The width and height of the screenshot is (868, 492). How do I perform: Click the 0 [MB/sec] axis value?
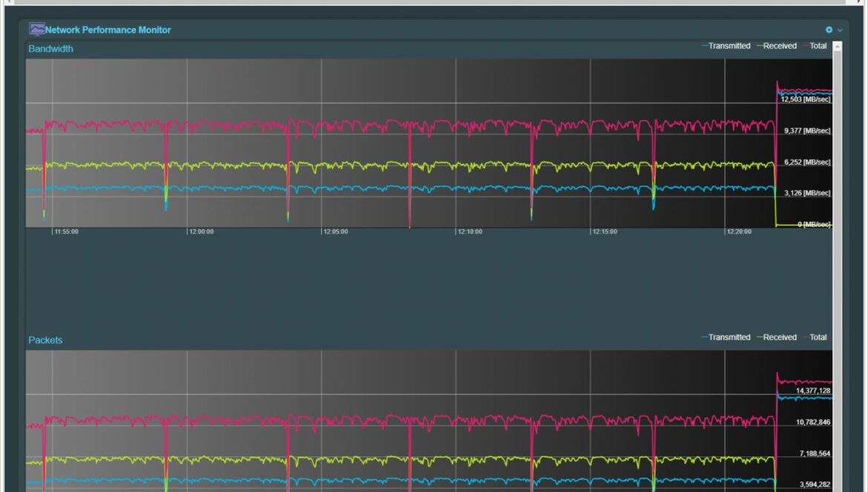814,224
